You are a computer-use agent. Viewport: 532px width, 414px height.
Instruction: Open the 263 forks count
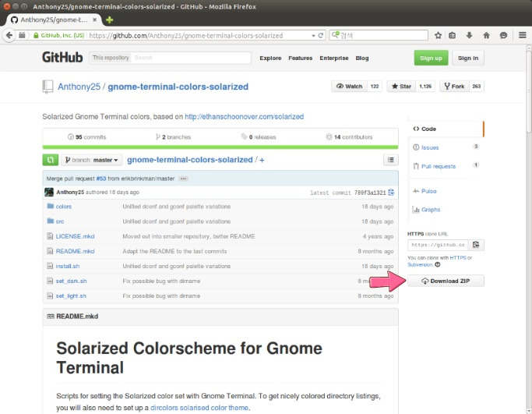(477, 87)
